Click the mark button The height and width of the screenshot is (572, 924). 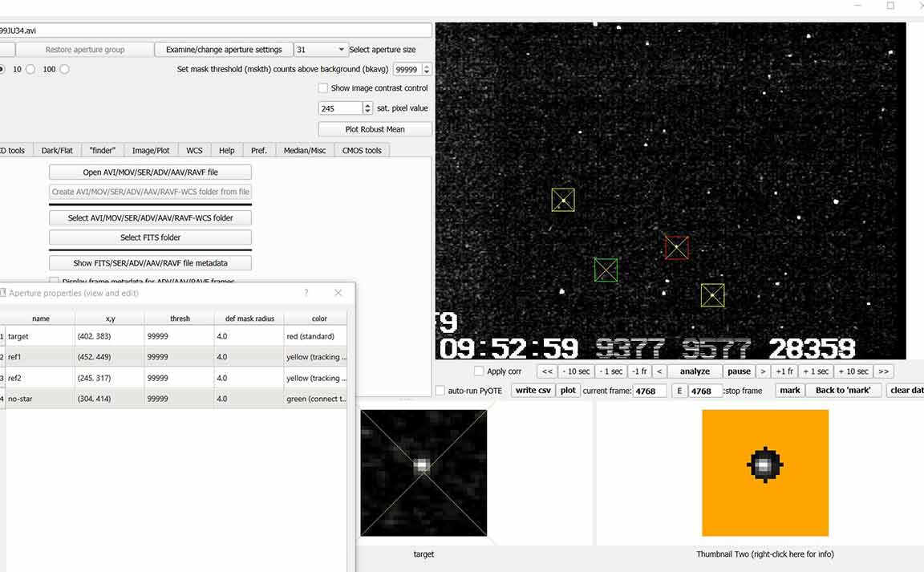tap(789, 391)
